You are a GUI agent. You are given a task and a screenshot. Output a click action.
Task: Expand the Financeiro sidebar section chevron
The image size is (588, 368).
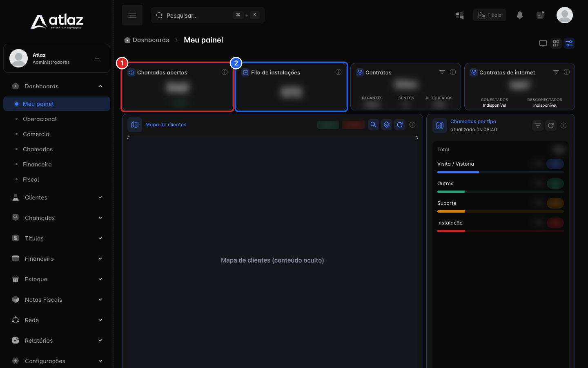(100, 259)
